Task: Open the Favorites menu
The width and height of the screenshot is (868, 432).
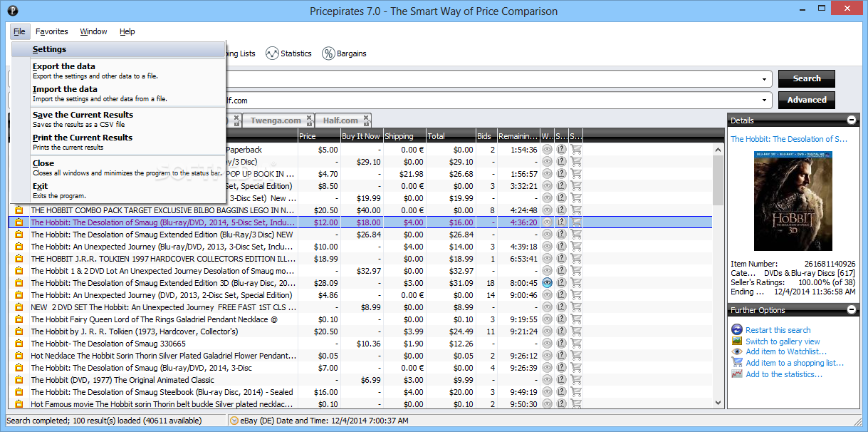Action: (x=52, y=31)
